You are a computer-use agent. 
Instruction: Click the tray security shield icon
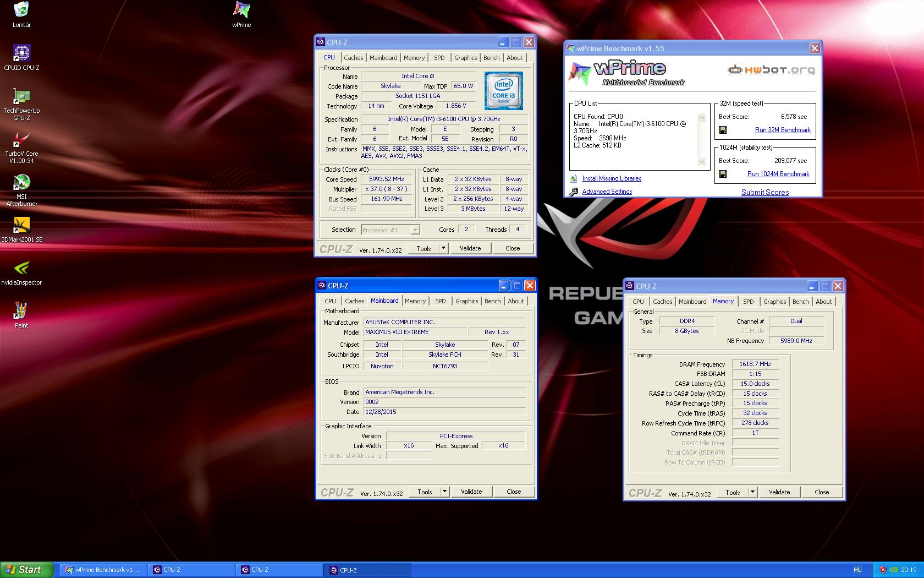click(883, 570)
